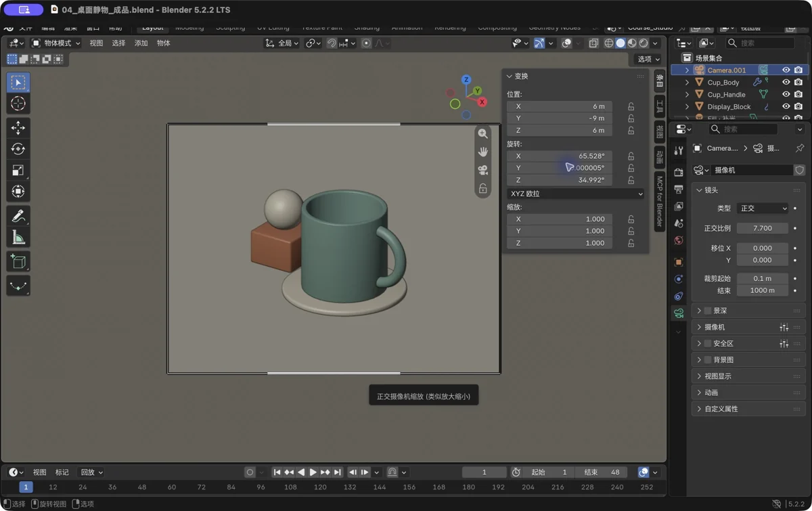
Task: Open the 视图 menu in the 3D viewport header
Action: point(96,43)
